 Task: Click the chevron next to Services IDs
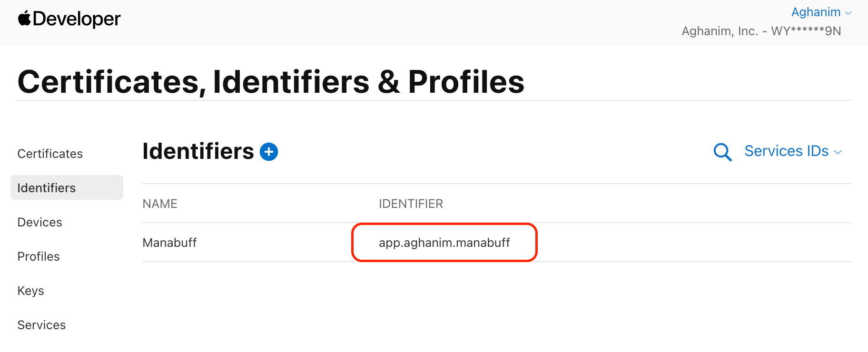838,152
